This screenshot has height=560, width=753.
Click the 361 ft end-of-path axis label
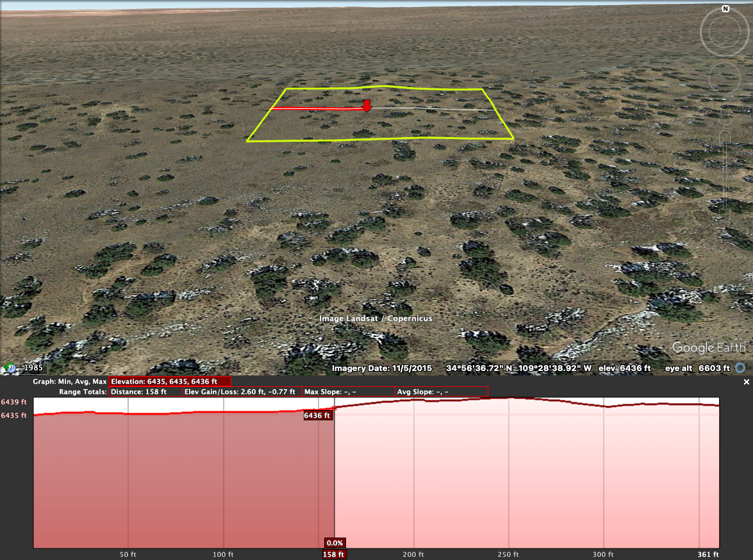708,554
